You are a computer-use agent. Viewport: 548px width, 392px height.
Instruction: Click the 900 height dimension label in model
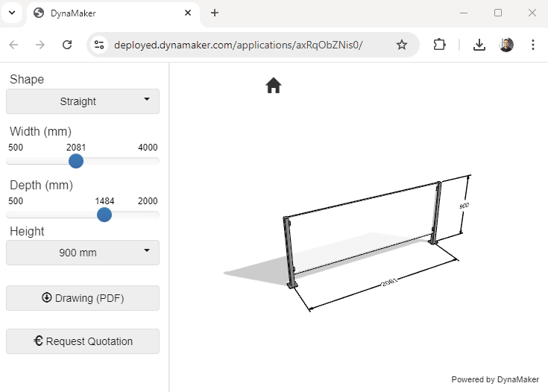point(464,206)
